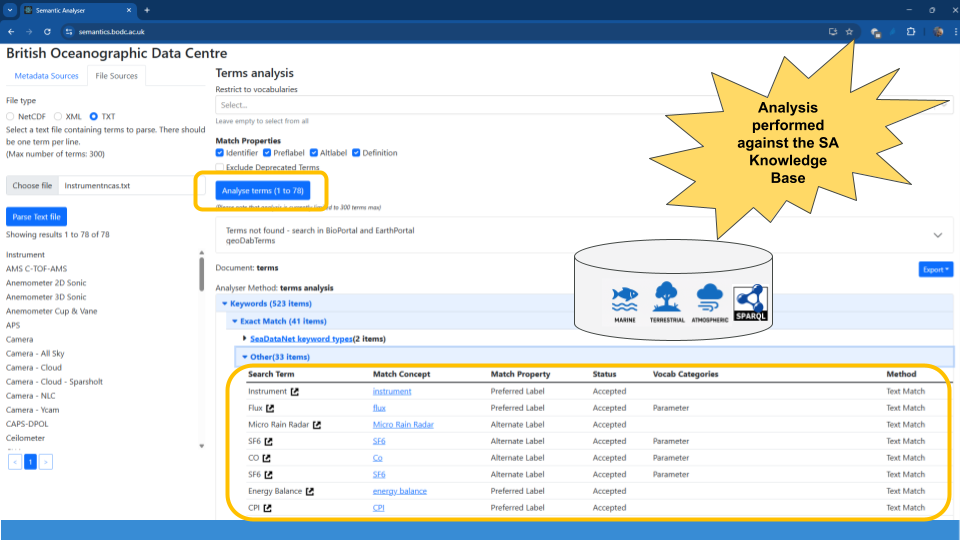
Task: Select Camera - All Sky term
Action: pyautogui.click(x=35, y=353)
